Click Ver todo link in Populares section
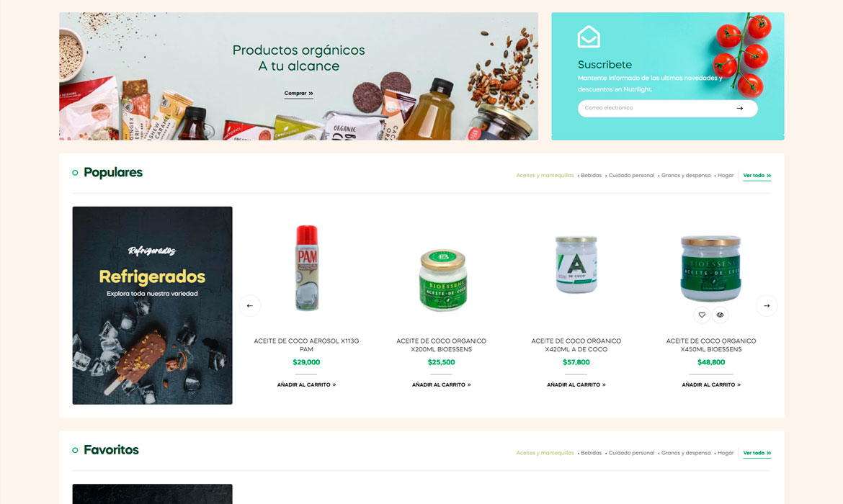843x504 pixels. tap(757, 176)
